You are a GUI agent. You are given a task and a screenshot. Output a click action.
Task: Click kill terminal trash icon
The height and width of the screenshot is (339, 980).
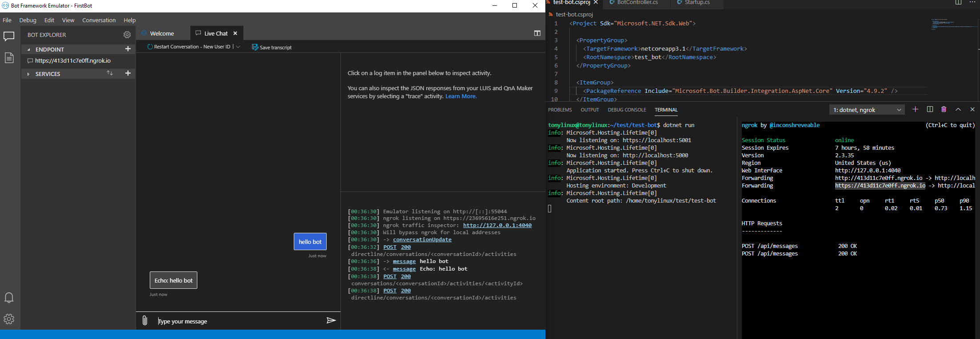click(x=944, y=109)
